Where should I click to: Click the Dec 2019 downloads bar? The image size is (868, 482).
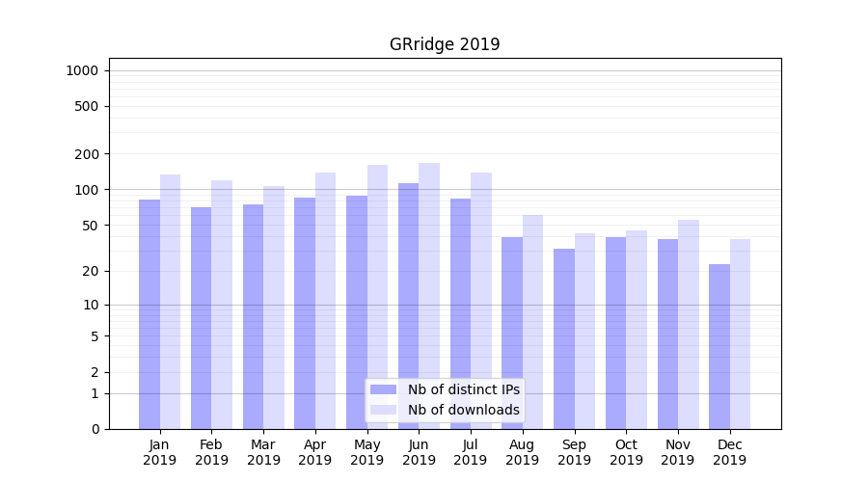(740, 334)
